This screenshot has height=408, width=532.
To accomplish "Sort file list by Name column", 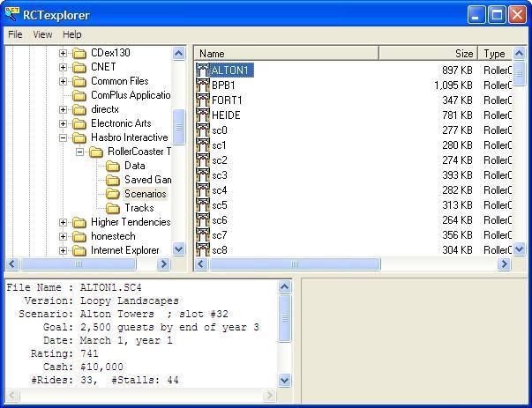I will (x=287, y=54).
